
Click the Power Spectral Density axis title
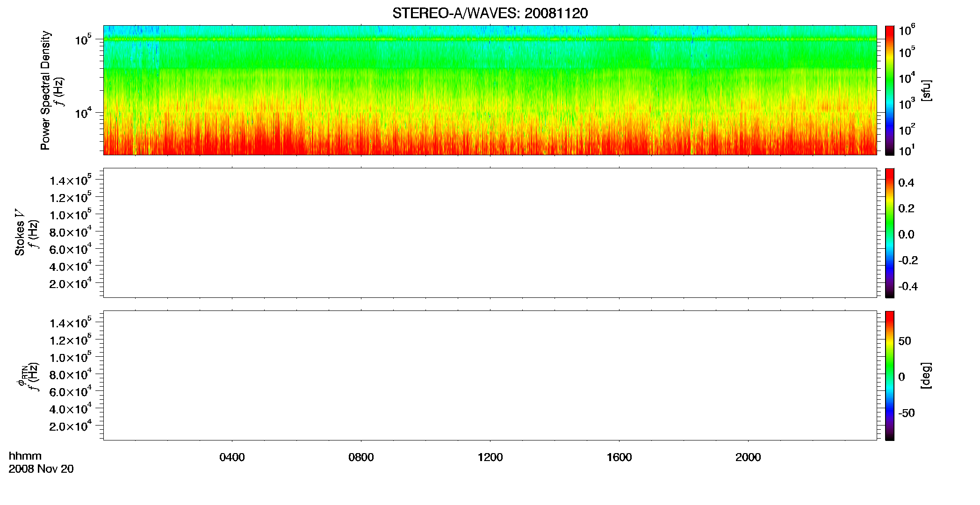click(45, 90)
